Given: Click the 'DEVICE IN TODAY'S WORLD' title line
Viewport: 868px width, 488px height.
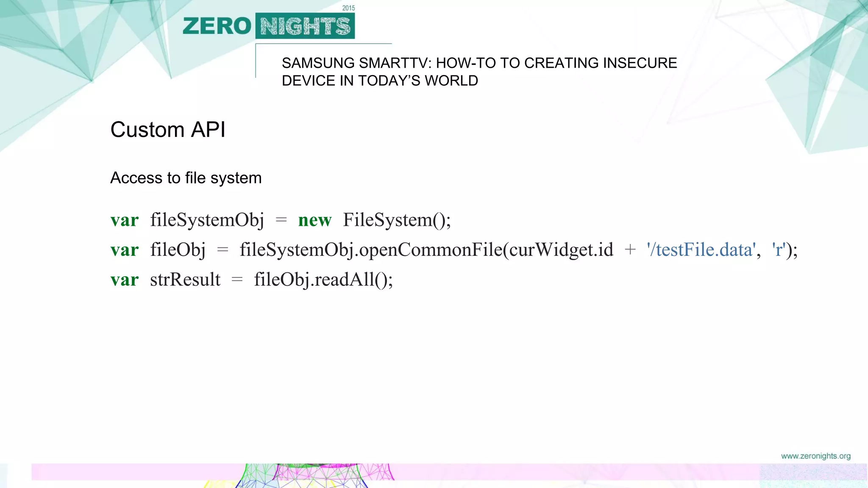Looking at the screenshot, I should [380, 80].
